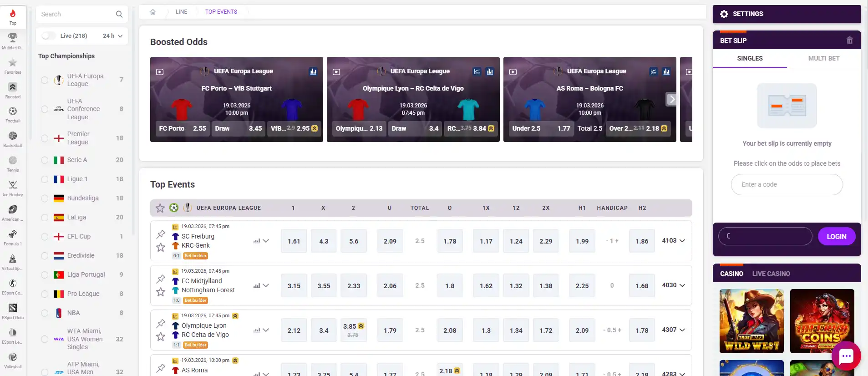
Task: Click the search magnifier icon
Action: 119,14
